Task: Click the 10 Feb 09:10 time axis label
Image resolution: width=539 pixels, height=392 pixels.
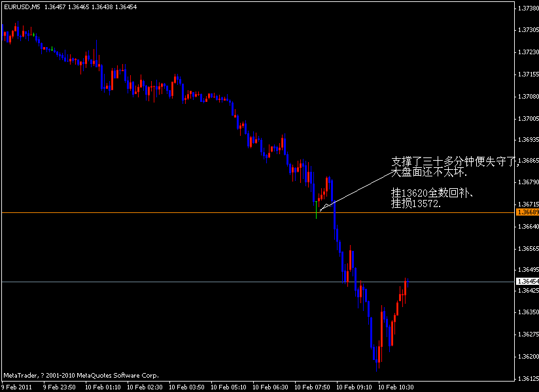Action: click(x=354, y=387)
